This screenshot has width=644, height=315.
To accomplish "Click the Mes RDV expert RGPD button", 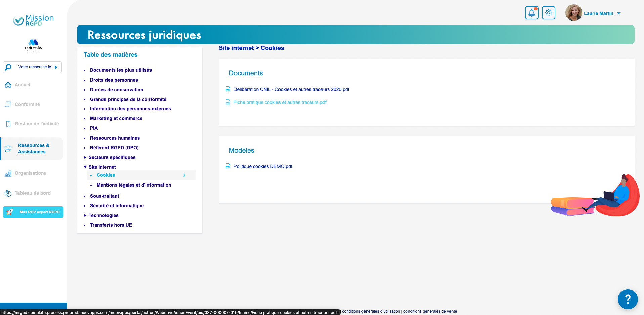I will 33,212.
